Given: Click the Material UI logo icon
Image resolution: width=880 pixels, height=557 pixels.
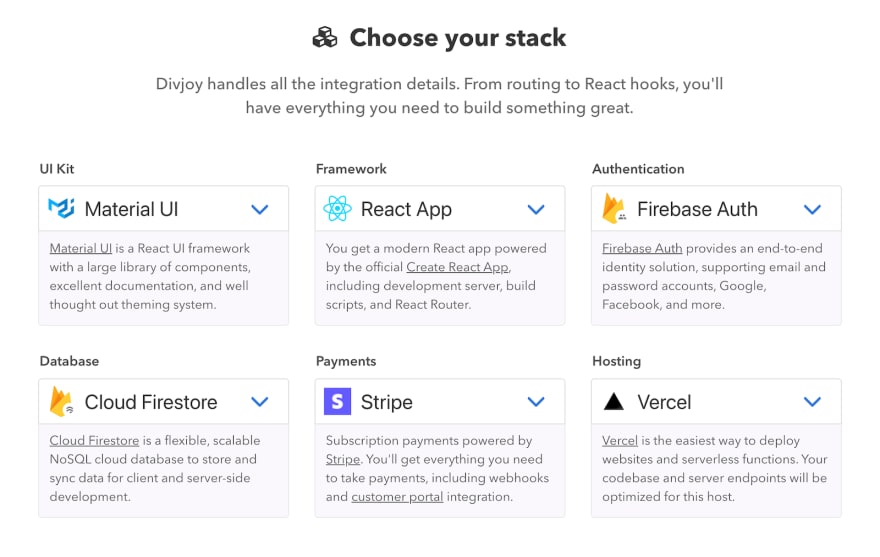Looking at the screenshot, I should click(61, 208).
